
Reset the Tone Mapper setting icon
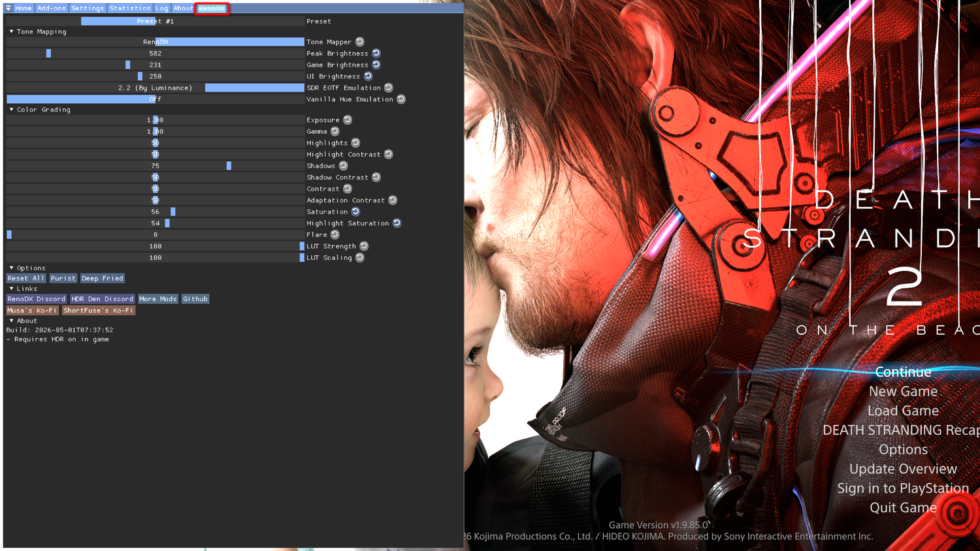click(x=360, y=42)
